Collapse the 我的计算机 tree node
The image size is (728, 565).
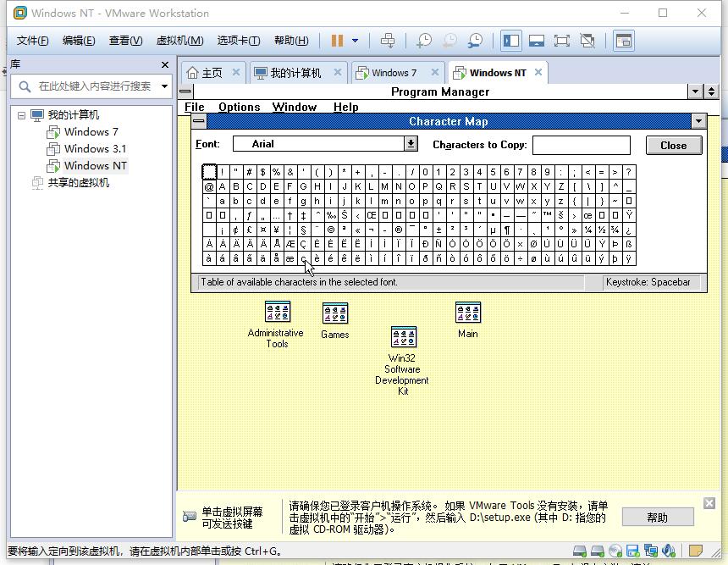click(x=21, y=114)
